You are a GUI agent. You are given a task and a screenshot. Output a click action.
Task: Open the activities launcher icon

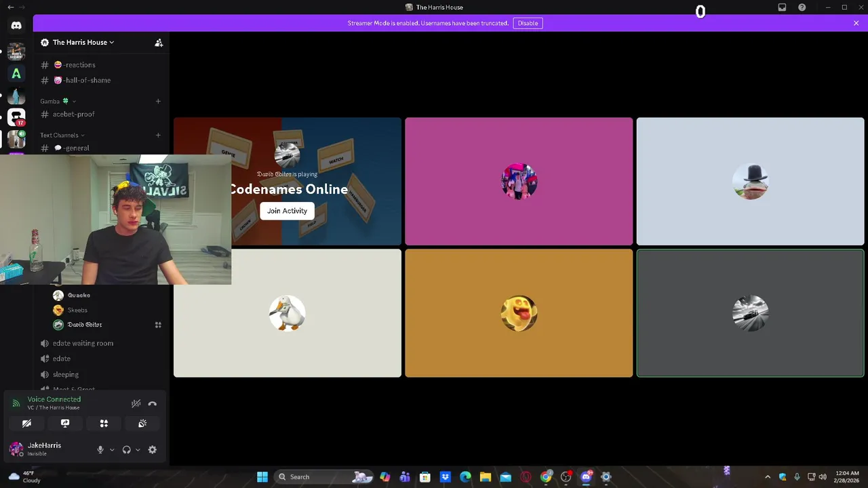coord(104,423)
